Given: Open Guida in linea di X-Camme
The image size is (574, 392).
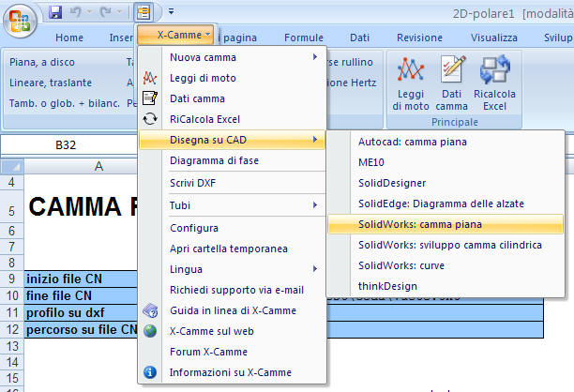Looking at the screenshot, I should coord(233,310).
